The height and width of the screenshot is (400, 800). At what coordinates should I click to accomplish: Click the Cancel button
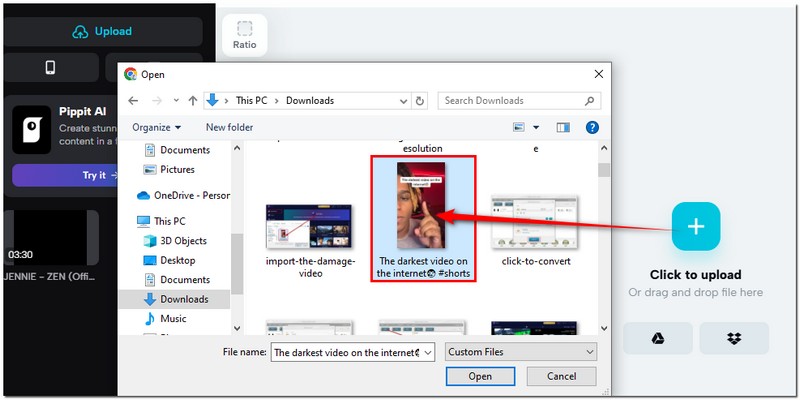click(x=560, y=377)
